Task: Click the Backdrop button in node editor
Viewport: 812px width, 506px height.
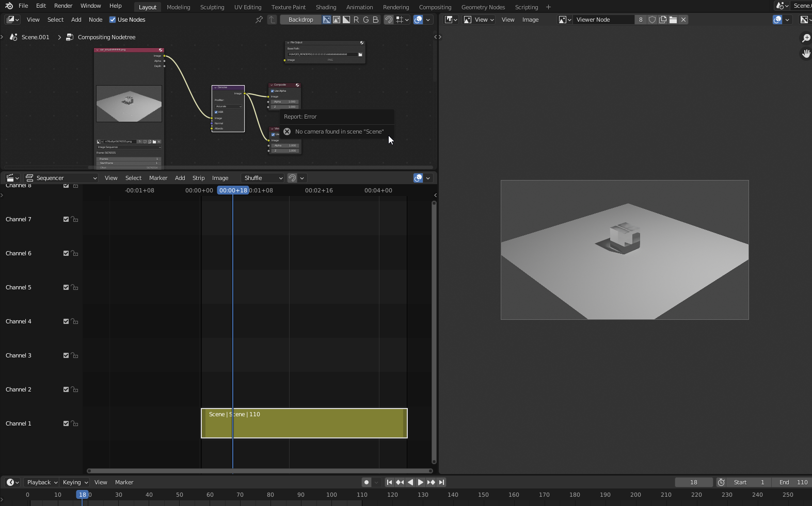Action: click(x=300, y=20)
